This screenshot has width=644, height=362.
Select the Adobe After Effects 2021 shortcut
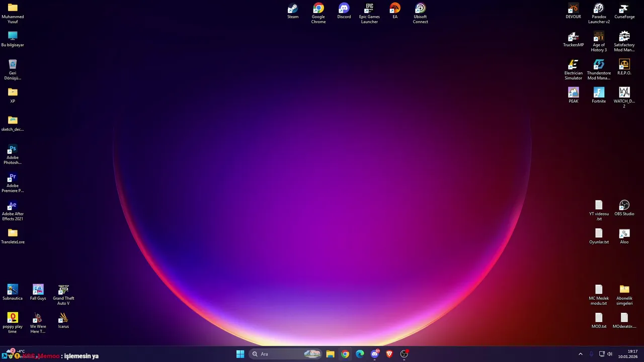(13, 211)
